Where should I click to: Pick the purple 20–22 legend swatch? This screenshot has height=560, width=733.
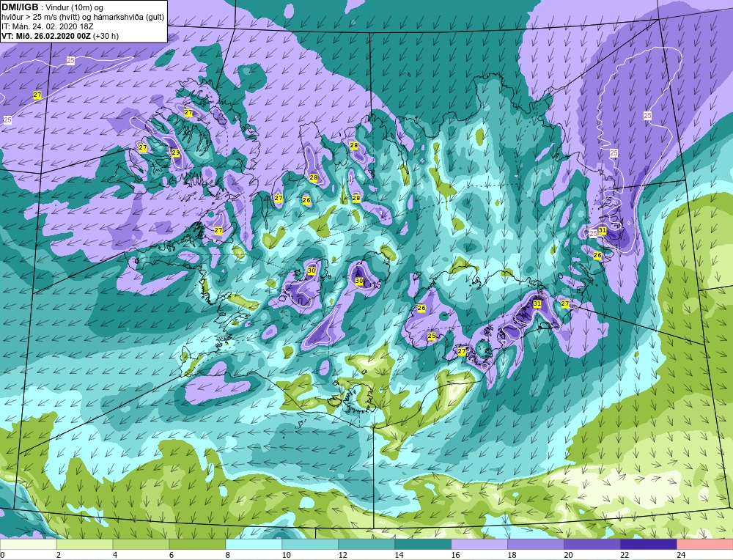[x=592, y=544]
